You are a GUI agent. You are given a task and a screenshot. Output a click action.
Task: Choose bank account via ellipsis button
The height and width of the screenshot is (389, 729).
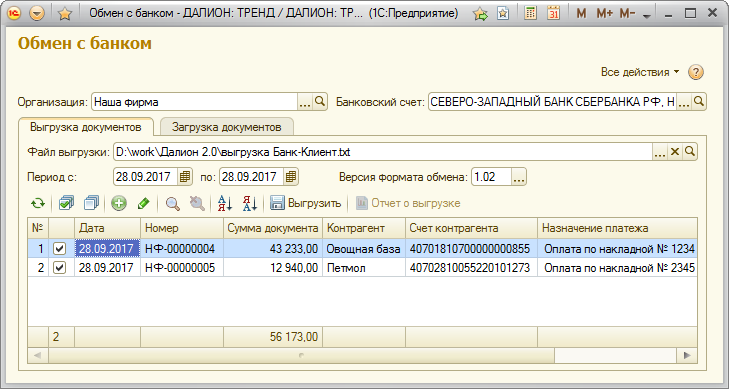pos(683,102)
